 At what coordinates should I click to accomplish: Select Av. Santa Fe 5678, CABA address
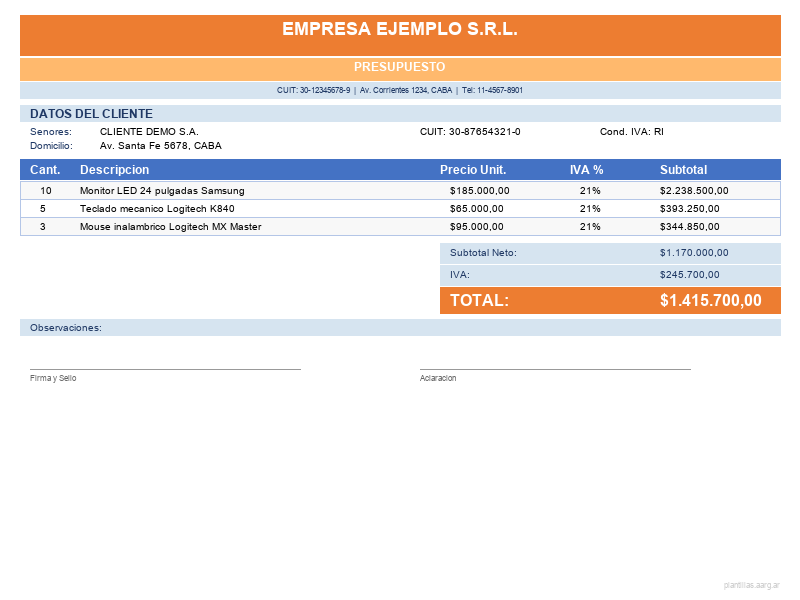pyautogui.click(x=161, y=146)
